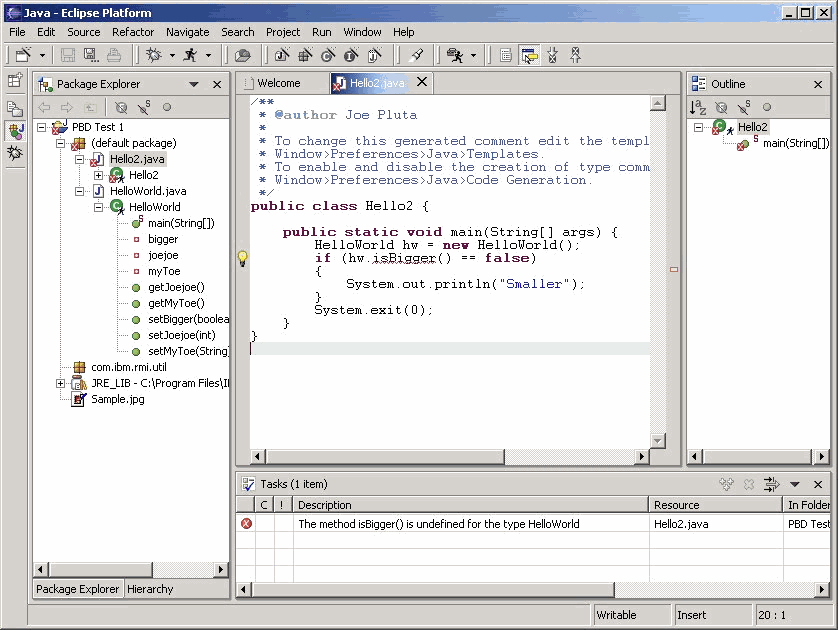The width and height of the screenshot is (838, 630).
Task: Collapse the PBD Test 1 project node
Action: 42,127
